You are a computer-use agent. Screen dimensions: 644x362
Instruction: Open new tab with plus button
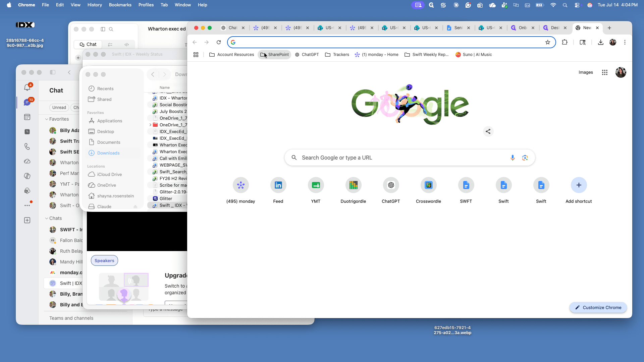[609, 28]
